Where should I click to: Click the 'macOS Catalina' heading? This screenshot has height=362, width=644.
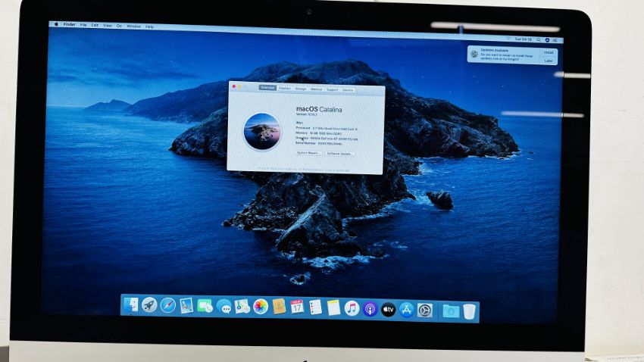tap(319, 109)
